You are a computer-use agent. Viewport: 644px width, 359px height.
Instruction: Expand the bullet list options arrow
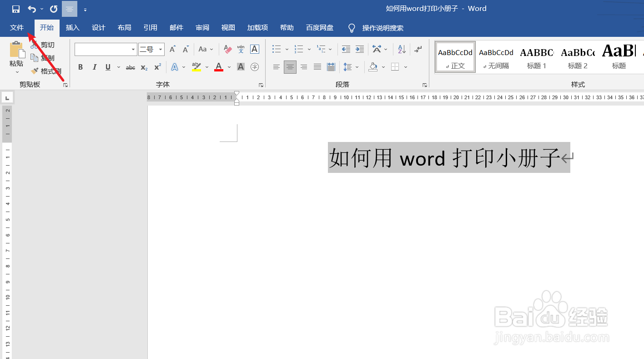[287, 49]
